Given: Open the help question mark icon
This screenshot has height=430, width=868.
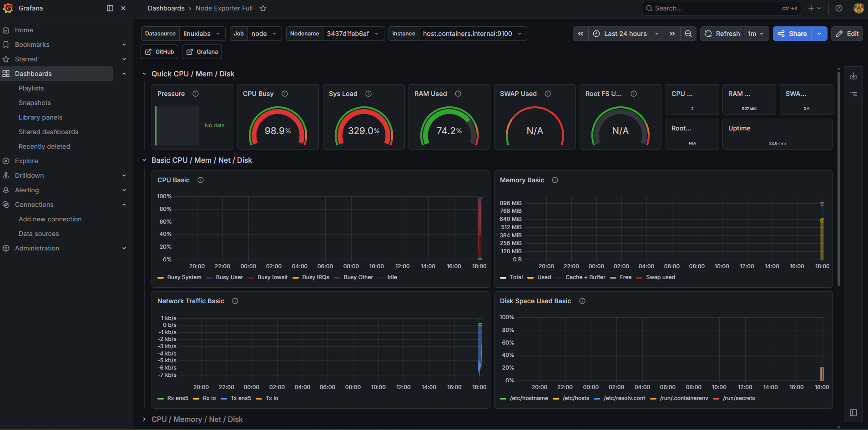Looking at the screenshot, I should [839, 8].
